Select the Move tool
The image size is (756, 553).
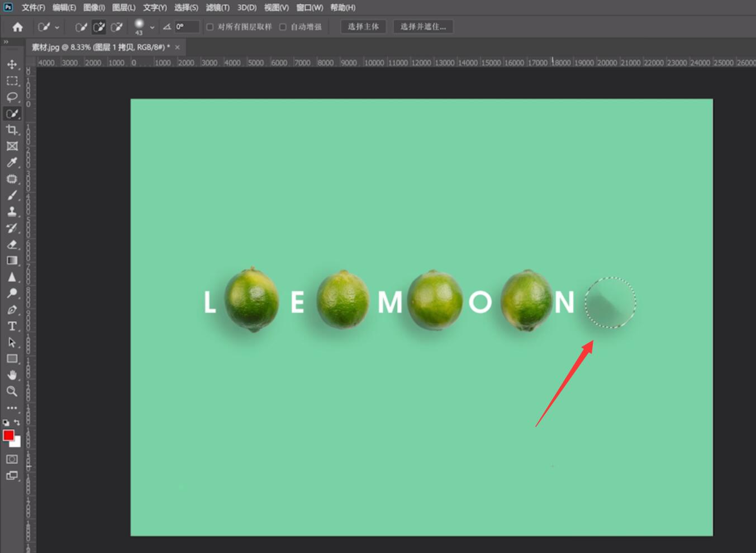[12, 64]
